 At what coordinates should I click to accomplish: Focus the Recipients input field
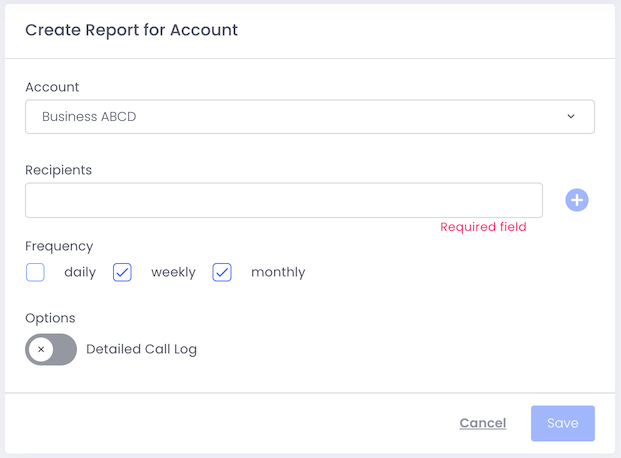point(284,200)
